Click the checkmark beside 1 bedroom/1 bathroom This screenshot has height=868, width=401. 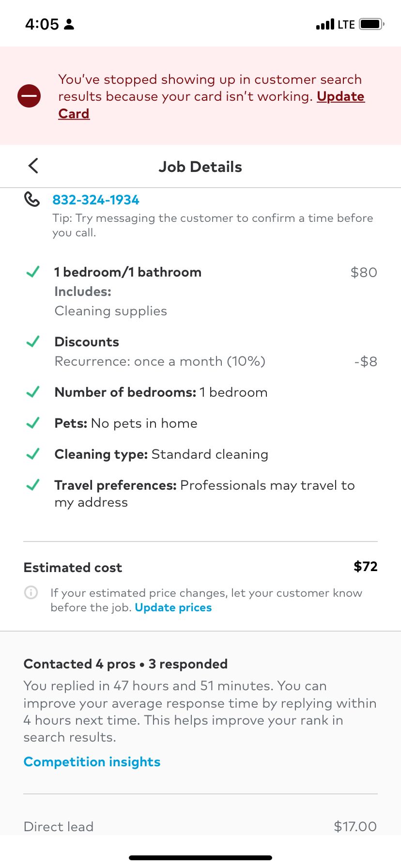coord(33,272)
